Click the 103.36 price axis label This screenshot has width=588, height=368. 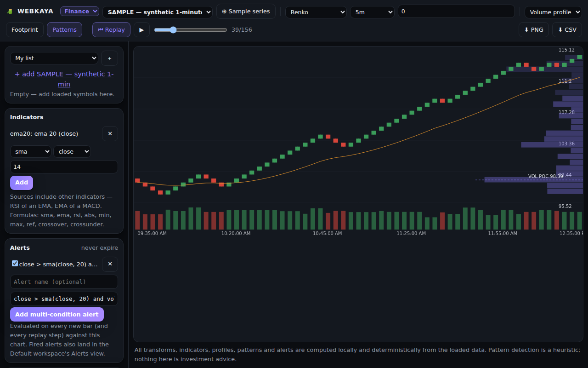point(566,144)
